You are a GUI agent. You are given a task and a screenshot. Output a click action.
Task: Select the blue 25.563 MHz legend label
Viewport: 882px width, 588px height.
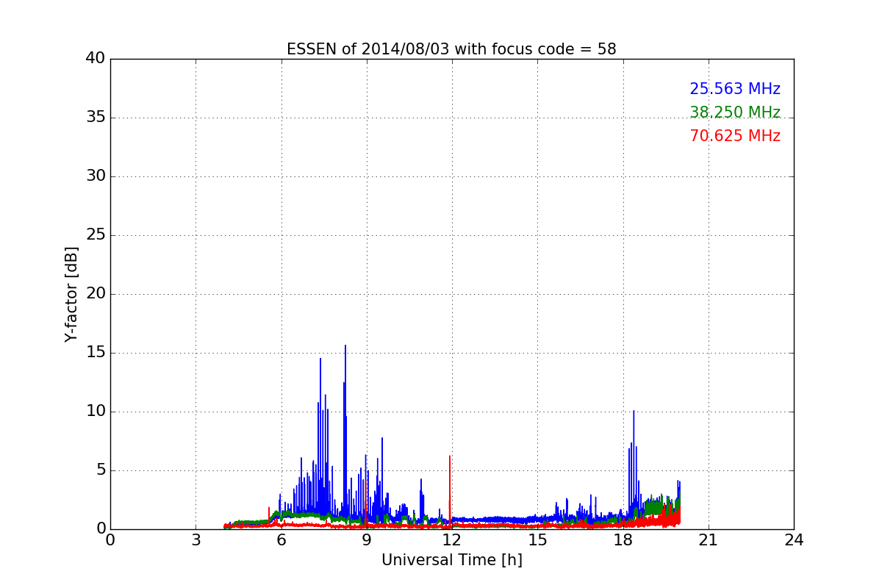point(735,89)
